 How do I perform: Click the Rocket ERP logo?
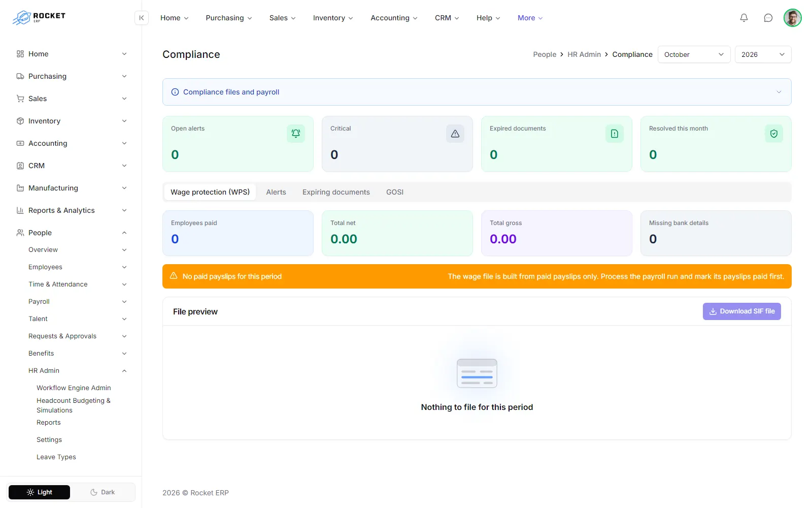[x=39, y=18]
